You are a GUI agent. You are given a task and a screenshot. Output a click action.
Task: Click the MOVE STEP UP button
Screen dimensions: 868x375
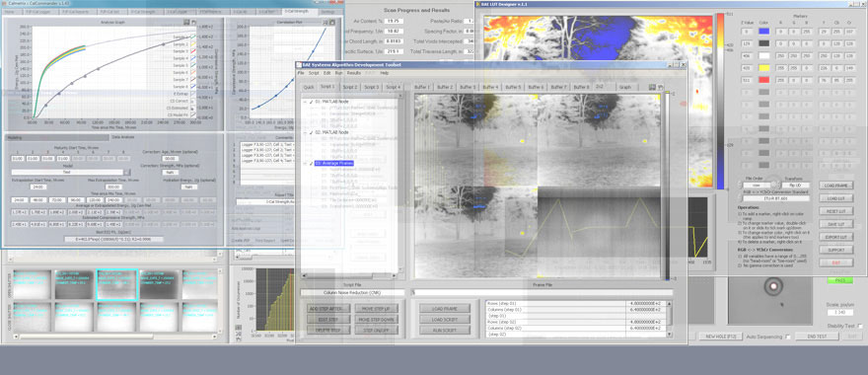coord(376,308)
